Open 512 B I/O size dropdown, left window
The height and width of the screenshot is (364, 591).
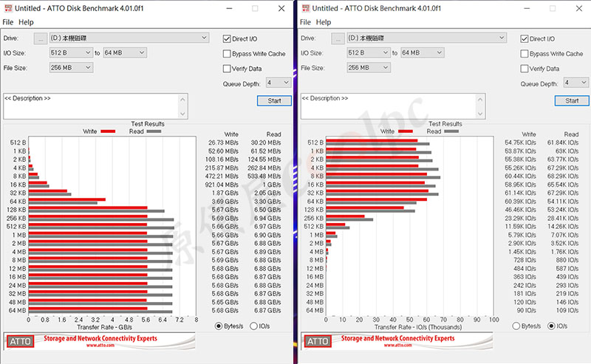coord(71,52)
